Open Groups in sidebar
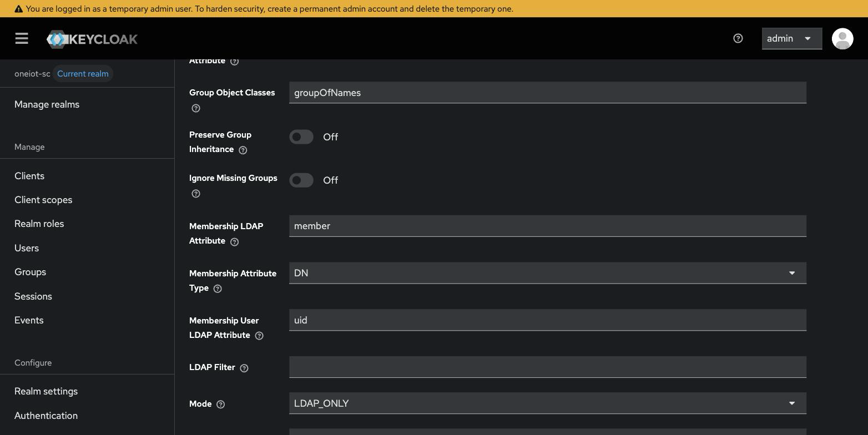 30,272
